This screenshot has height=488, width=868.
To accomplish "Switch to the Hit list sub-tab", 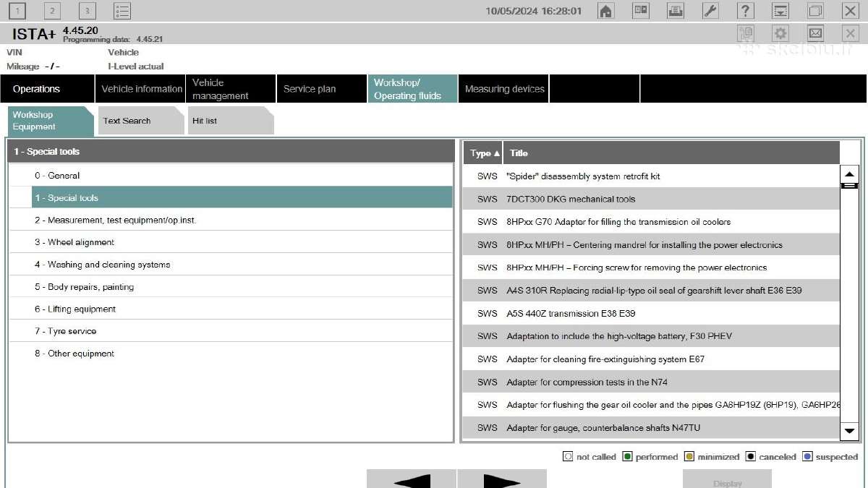I will tap(230, 121).
